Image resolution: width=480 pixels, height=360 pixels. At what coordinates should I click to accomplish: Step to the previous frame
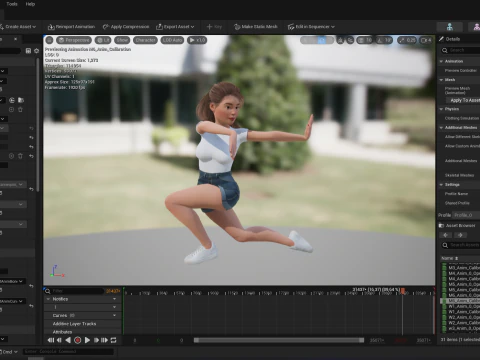click(59, 340)
